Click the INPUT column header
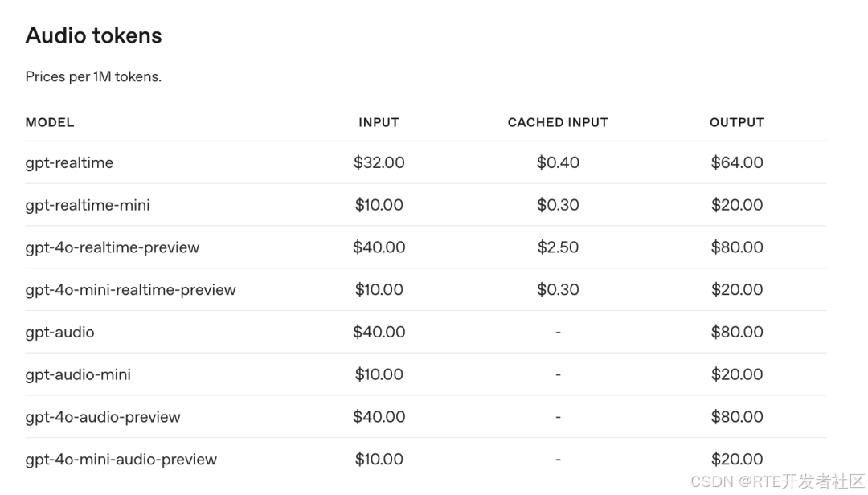 pos(379,122)
